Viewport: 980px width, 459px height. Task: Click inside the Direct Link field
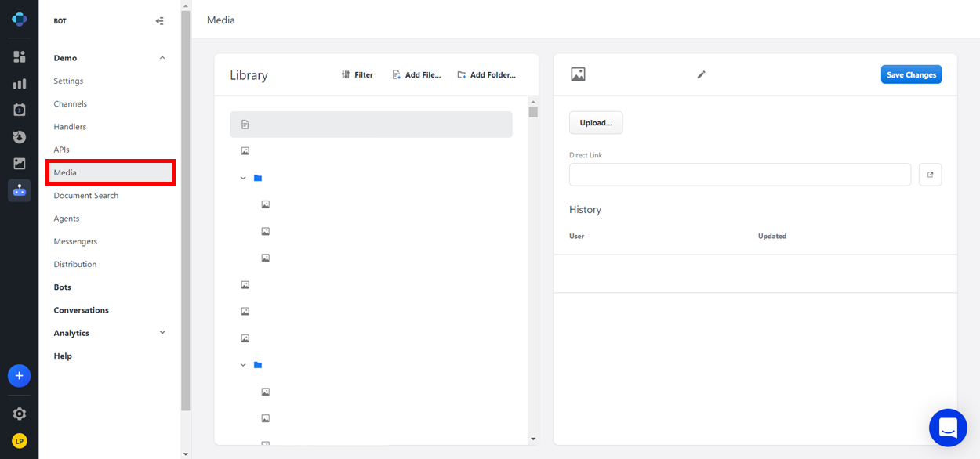coord(739,175)
